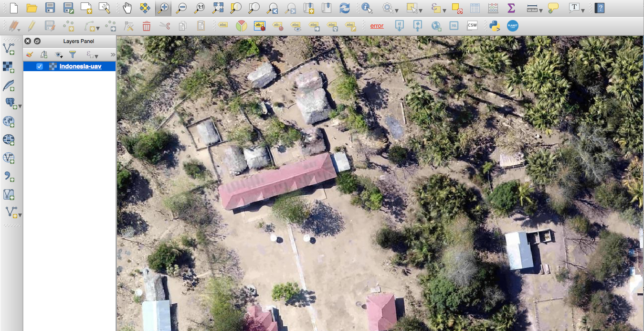Activate the Zoom In tool
This screenshot has width=644, height=331.
click(164, 8)
